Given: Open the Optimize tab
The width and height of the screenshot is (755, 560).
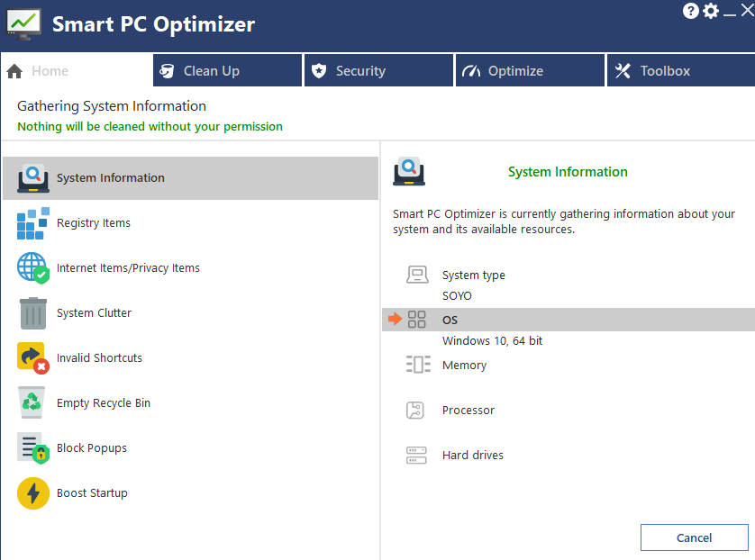Looking at the screenshot, I should click(530, 71).
